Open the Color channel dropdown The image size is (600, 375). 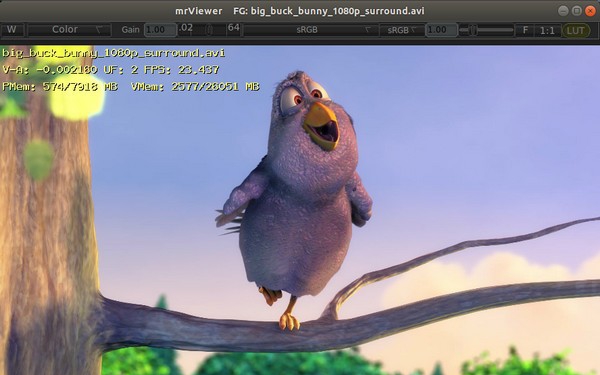(x=69, y=30)
